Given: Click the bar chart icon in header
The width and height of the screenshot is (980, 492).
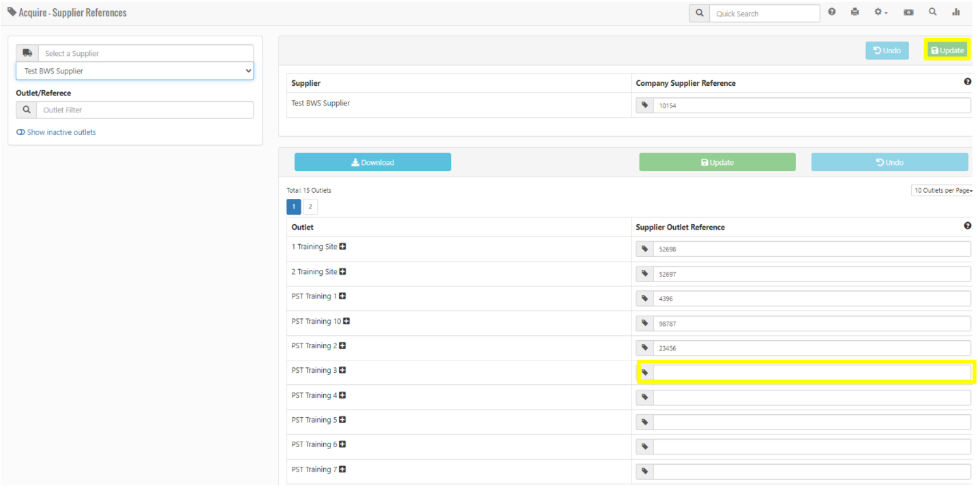Looking at the screenshot, I should [x=956, y=12].
